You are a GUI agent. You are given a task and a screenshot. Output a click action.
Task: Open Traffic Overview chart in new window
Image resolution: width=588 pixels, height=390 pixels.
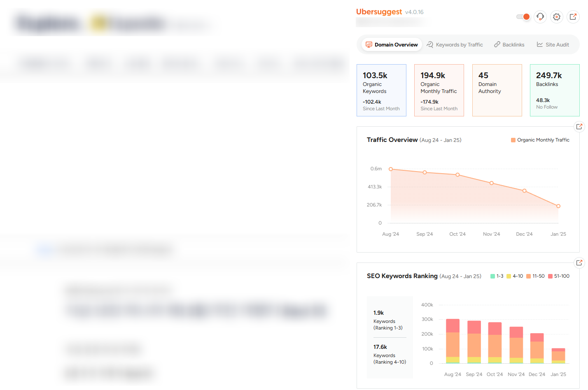(x=579, y=127)
